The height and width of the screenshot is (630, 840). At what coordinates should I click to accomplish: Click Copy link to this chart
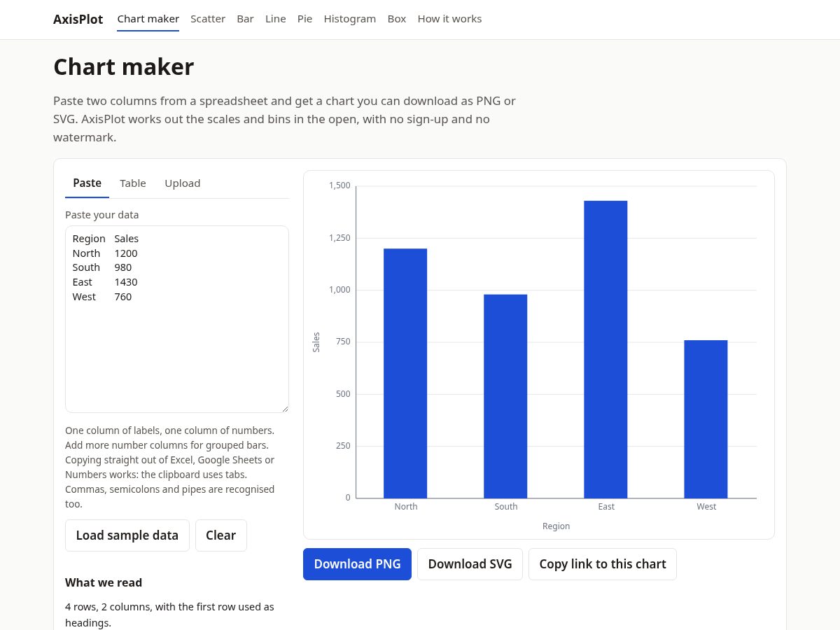click(x=603, y=564)
